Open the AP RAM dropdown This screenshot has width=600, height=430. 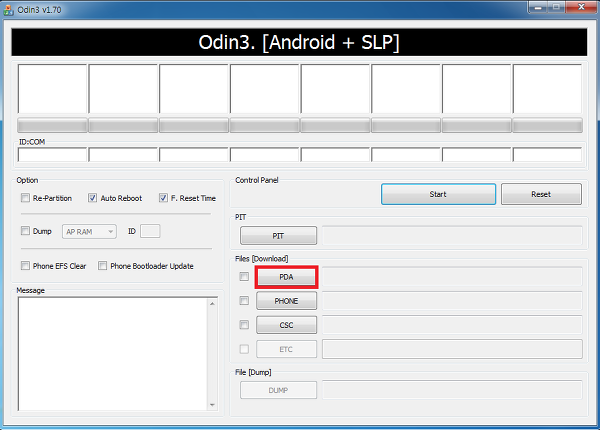(90, 231)
